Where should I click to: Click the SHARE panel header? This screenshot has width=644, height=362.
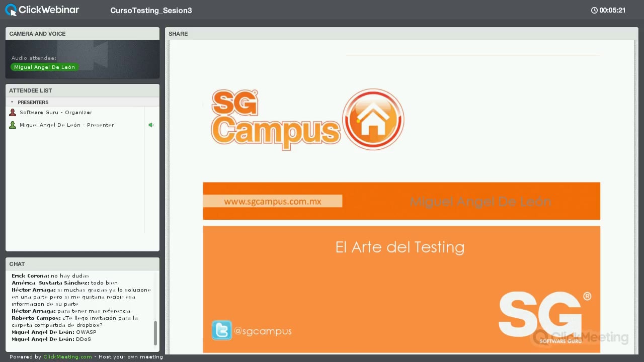(401, 34)
